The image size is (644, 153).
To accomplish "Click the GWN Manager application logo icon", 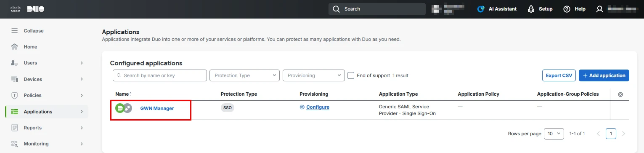I will click(124, 108).
